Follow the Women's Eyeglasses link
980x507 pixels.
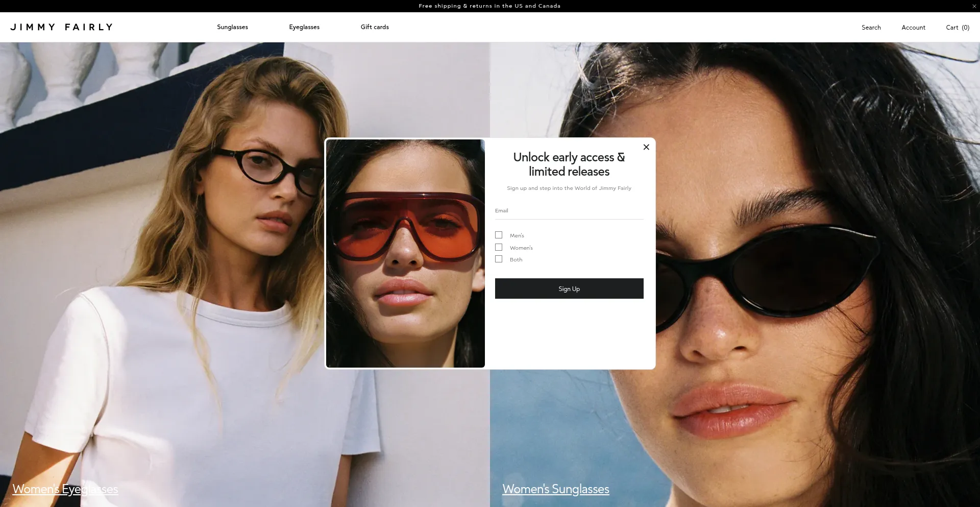tap(65, 489)
